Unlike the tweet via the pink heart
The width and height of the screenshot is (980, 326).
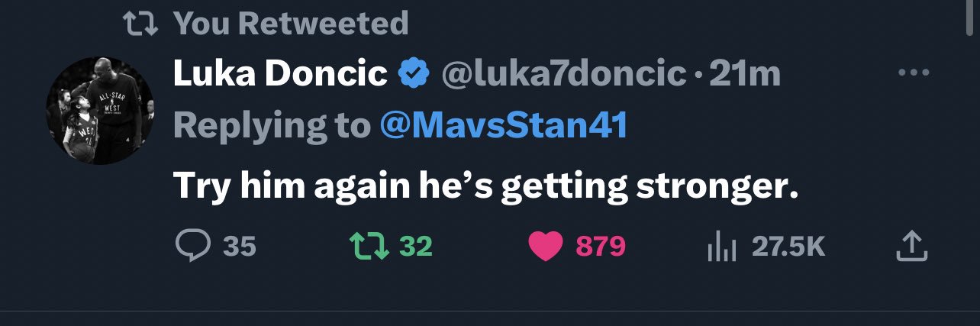click(x=545, y=247)
